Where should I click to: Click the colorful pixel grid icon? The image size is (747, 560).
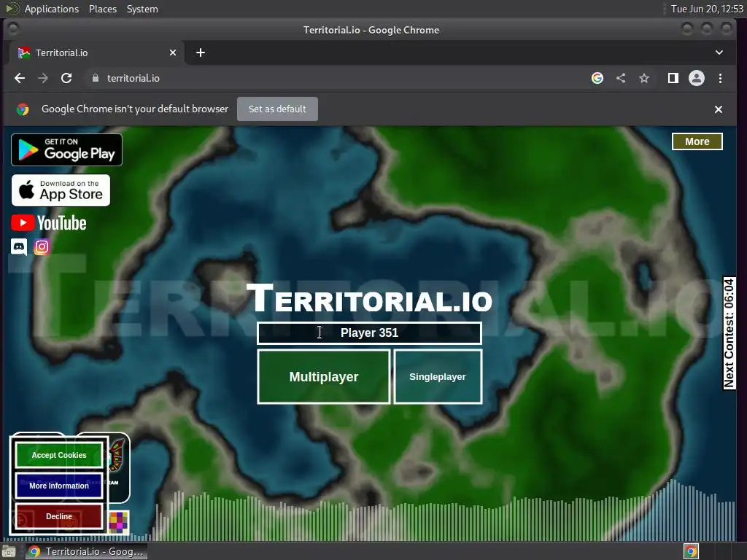(x=118, y=522)
